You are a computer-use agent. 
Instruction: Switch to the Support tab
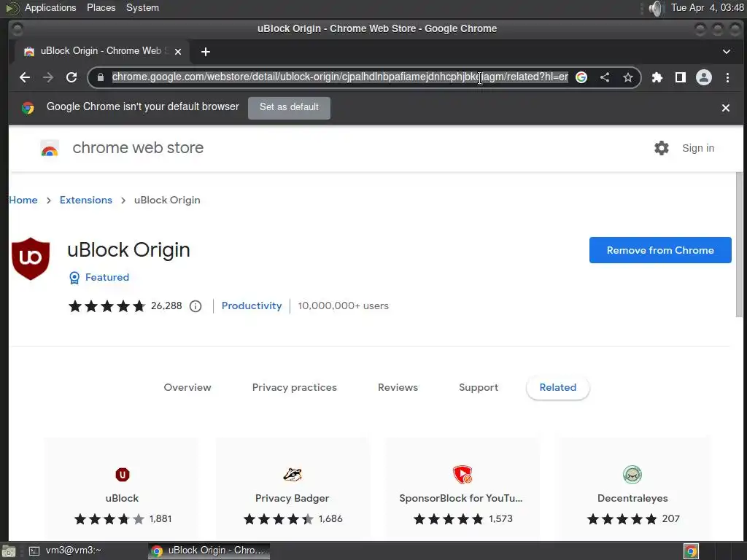tap(479, 388)
